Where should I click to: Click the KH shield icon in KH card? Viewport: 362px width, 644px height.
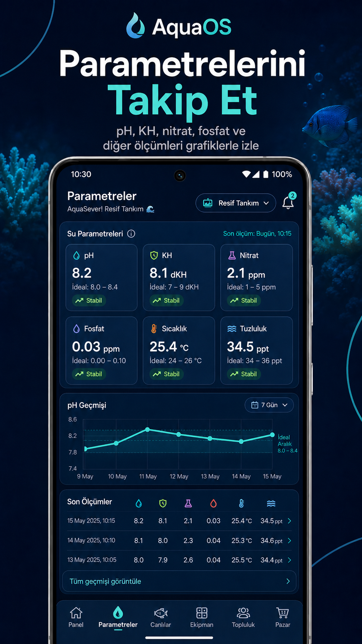[154, 255]
